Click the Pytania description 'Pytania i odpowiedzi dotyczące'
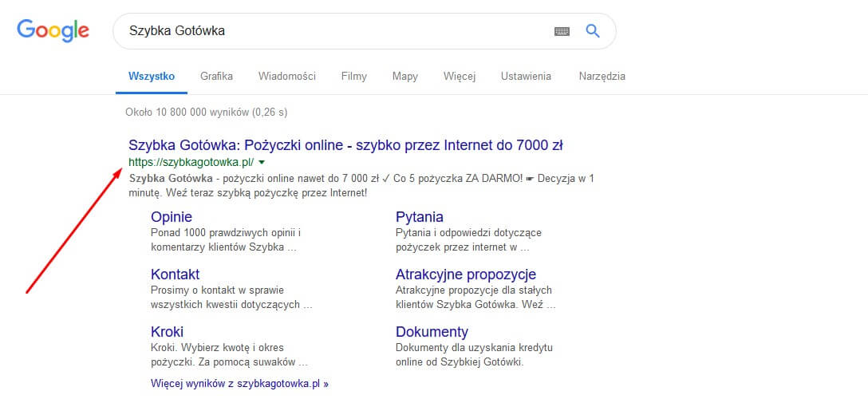The width and height of the screenshot is (868, 399). pyautogui.click(x=469, y=232)
